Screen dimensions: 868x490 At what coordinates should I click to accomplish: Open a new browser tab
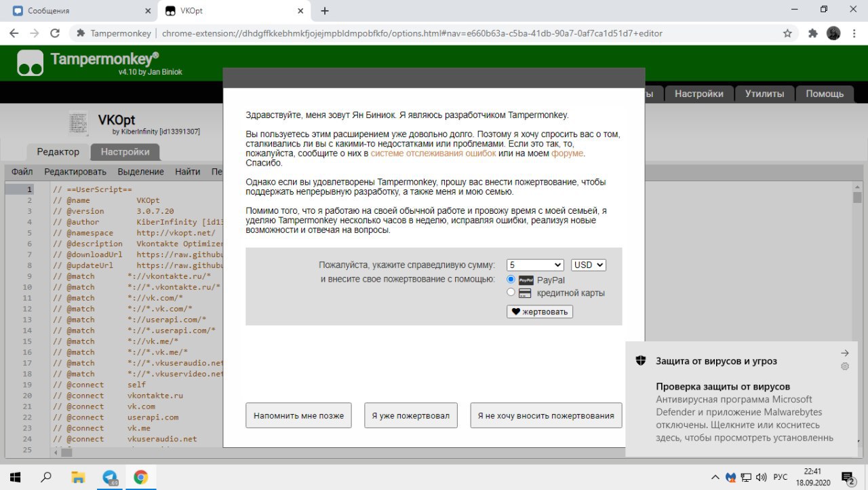click(325, 11)
